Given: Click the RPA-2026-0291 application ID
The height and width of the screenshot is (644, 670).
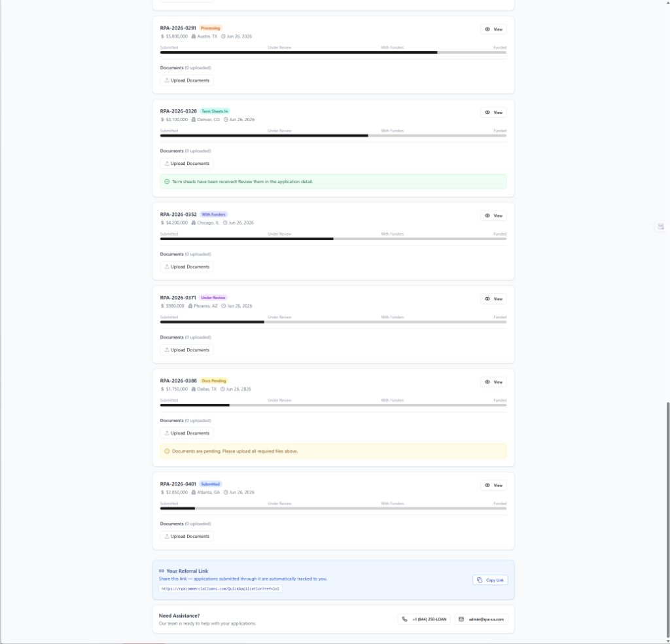Looking at the screenshot, I should [178, 28].
